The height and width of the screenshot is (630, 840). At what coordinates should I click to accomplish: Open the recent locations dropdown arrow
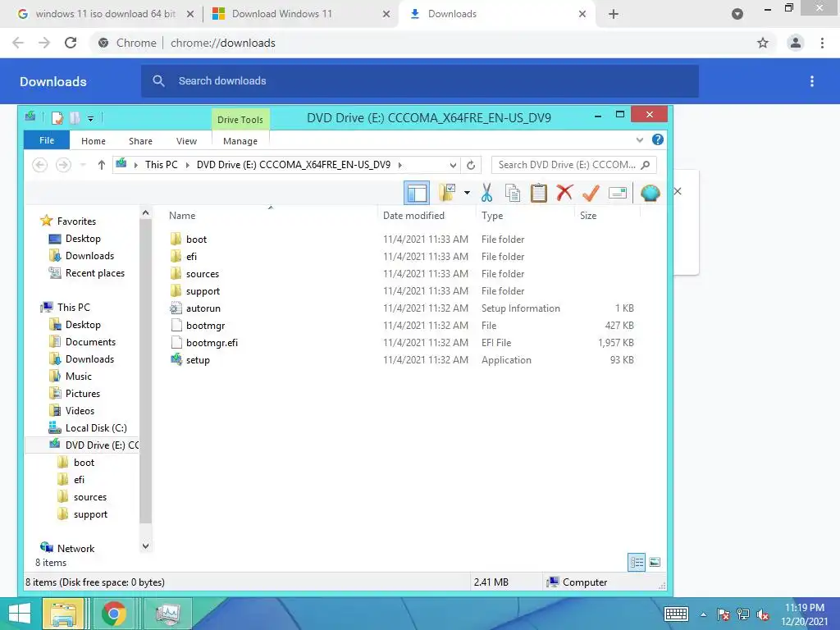point(83,165)
